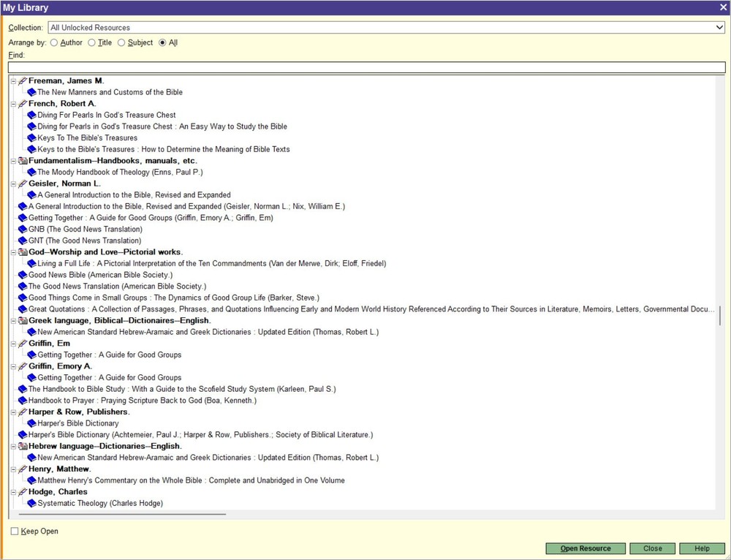Arrange library by Subject
The image size is (731, 560).
coord(121,42)
